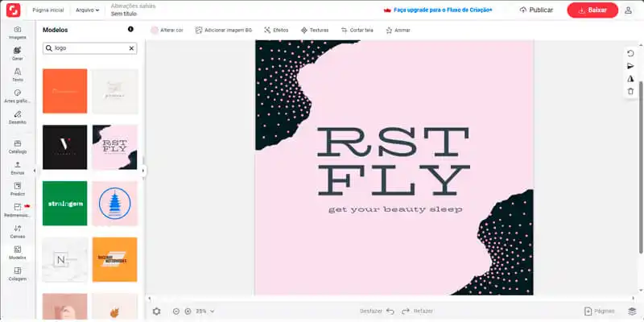Select the green stratagem template thumbnail
644x322 pixels.
[65, 204]
